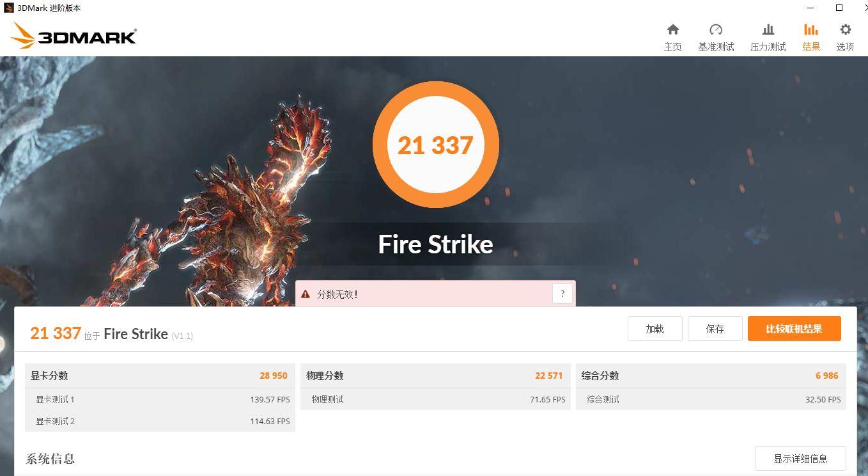Click the question mark help button
Image resolution: width=868 pixels, height=476 pixels.
tap(562, 294)
